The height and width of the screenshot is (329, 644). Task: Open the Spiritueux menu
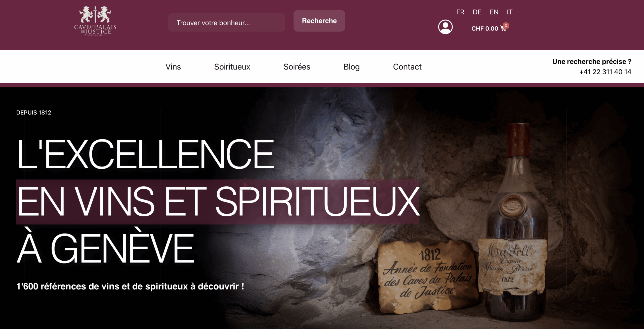pyautogui.click(x=232, y=67)
